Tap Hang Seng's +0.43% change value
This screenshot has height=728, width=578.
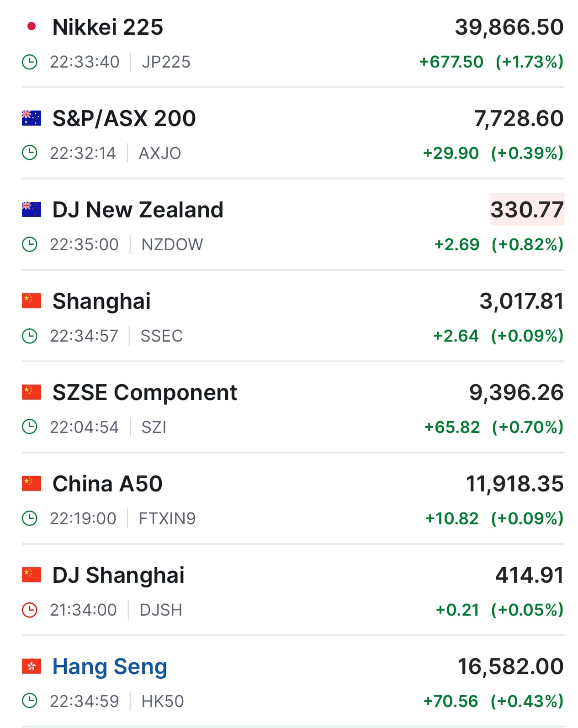pos(527,701)
